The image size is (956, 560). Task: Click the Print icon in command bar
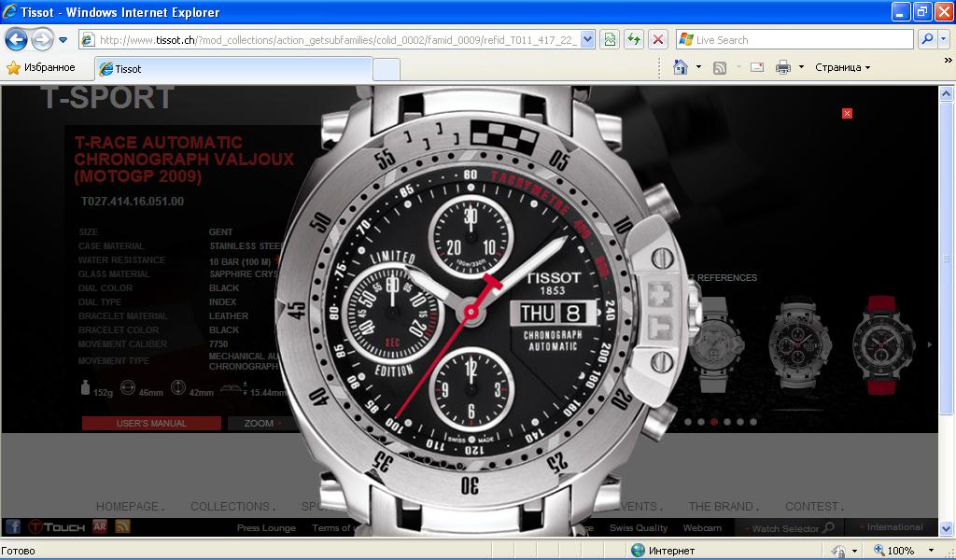(783, 67)
